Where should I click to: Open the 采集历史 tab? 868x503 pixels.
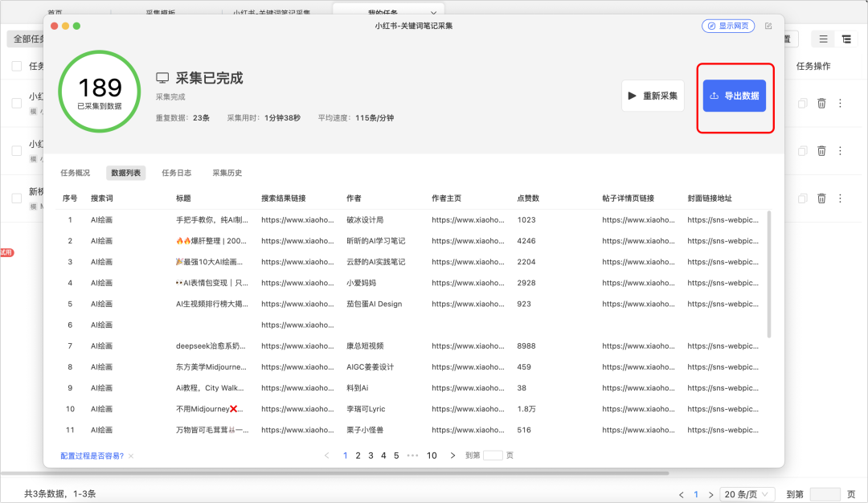pyautogui.click(x=227, y=173)
